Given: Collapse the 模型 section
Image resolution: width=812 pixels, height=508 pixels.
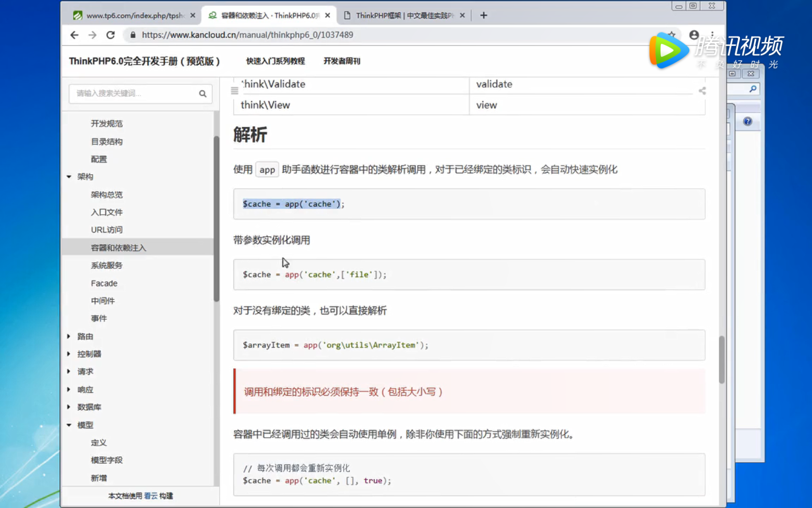Looking at the screenshot, I should [x=69, y=425].
